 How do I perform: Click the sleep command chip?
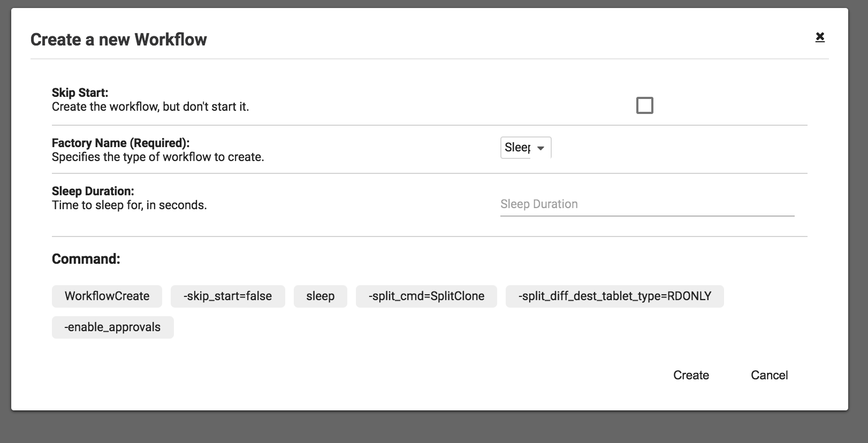[x=320, y=296]
